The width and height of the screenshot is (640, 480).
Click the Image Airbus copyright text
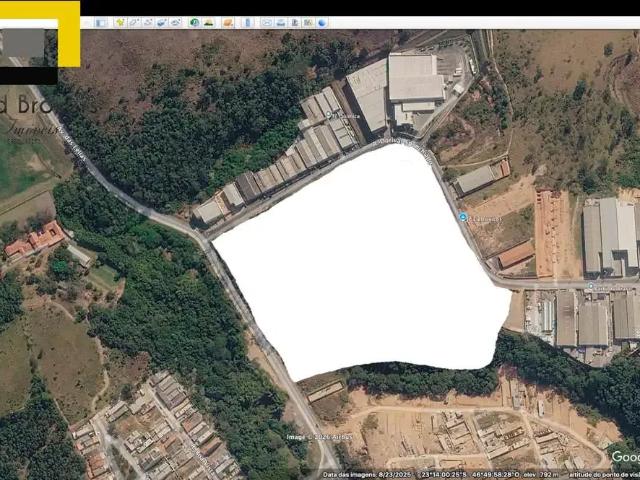[x=319, y=437]
